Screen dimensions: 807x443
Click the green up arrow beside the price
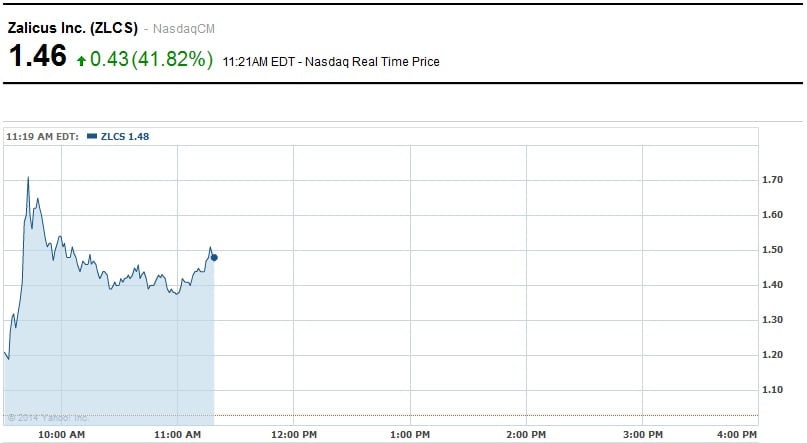(x=82, y=60)
